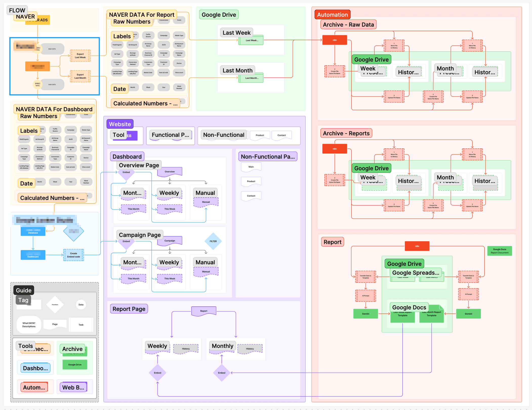The image size is (532, 410).
Task: Click the Create Embed code node
Action: [73, 255]
